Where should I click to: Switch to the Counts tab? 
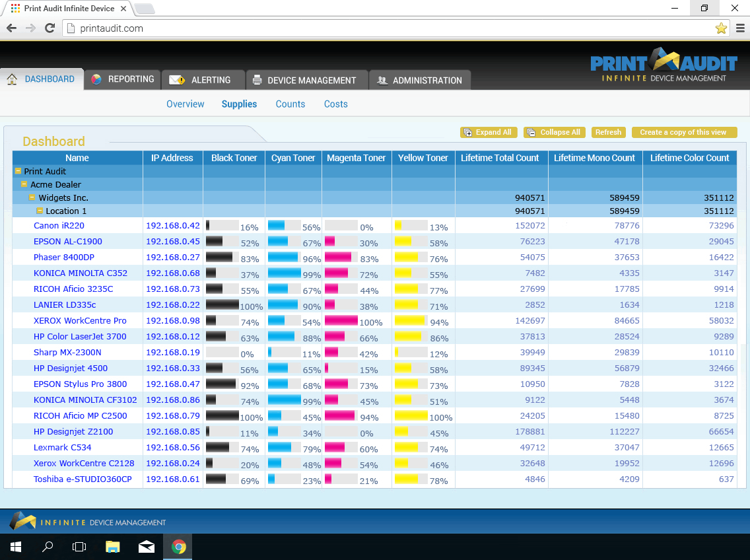290,104
